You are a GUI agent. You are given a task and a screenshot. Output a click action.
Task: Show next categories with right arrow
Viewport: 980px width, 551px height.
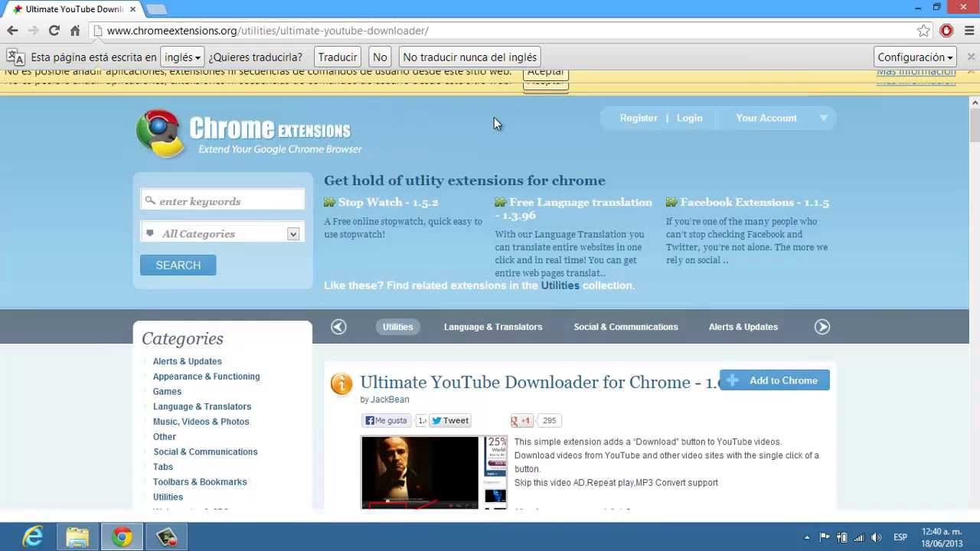tap(822, 327)
